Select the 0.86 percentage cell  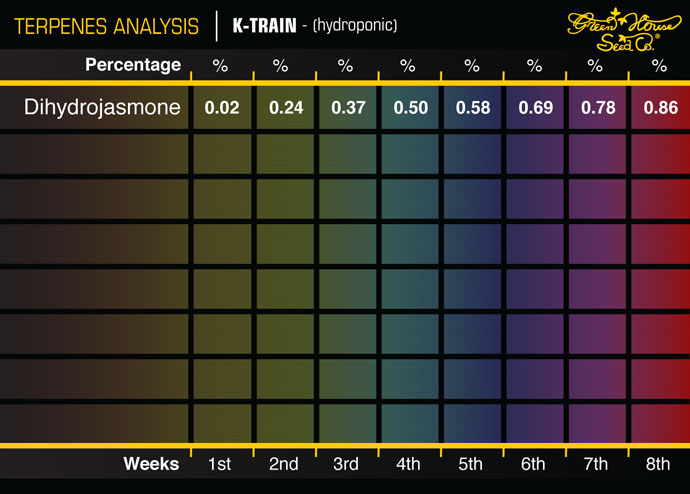659,107
